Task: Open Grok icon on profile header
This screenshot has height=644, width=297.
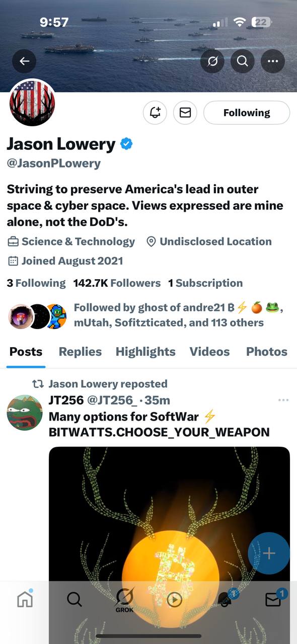Action: click(x=212, y=61)
